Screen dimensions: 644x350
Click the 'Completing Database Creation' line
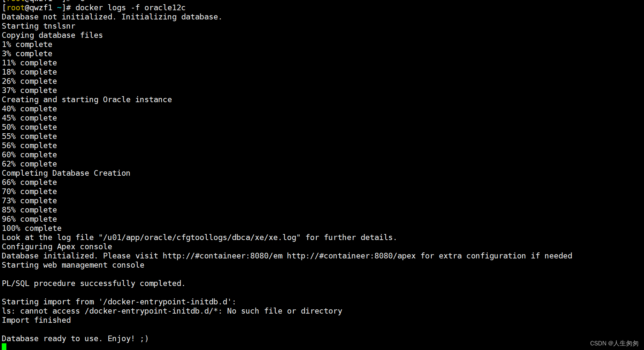pyautogui.click(x=66, y=173)
